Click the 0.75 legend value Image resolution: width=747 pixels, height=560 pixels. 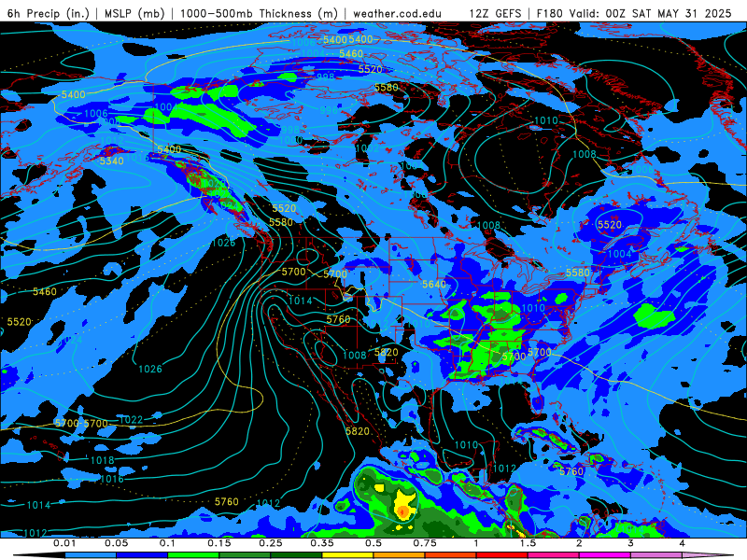(x=425, y=543)
